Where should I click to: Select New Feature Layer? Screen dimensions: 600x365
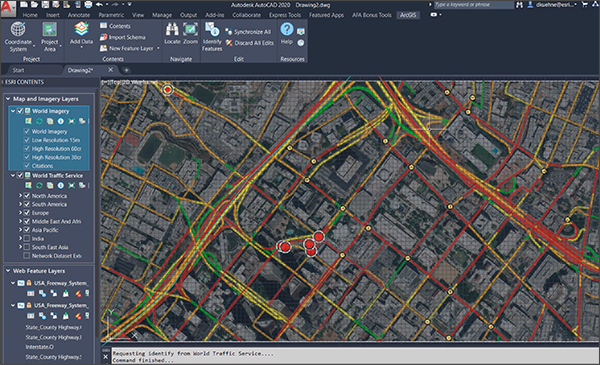click(x=127, y=48)
